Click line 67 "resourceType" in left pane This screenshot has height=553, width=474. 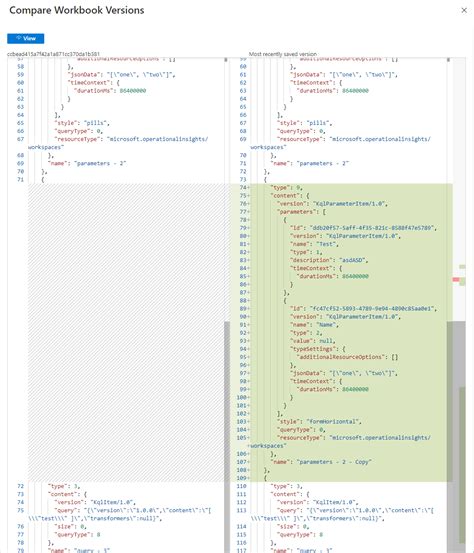[118, 143]
